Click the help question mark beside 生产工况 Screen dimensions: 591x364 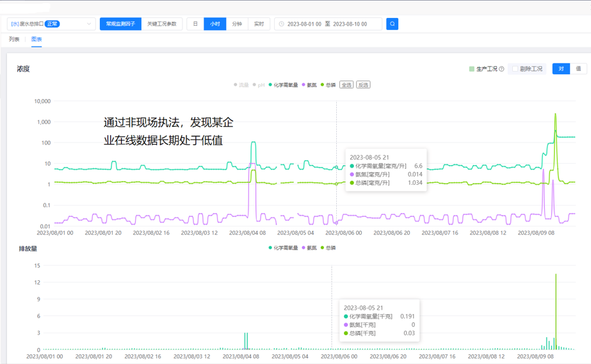point(501,69)
